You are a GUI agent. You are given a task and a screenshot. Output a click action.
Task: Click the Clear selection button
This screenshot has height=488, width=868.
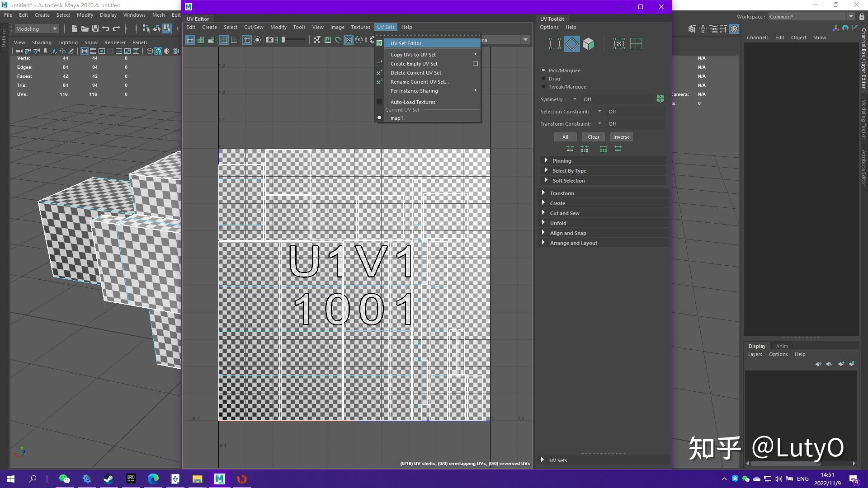pyautogui.click(x=594, y=137)
